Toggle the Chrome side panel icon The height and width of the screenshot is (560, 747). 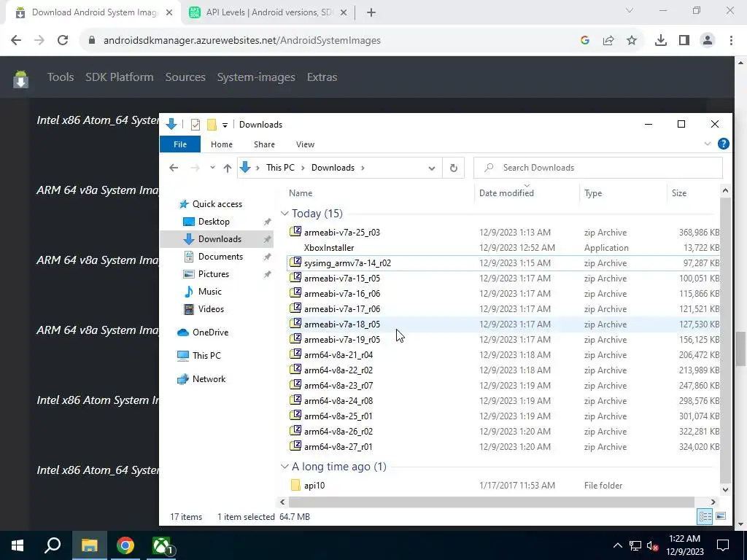pyautogui.click(x=684, y=41)
